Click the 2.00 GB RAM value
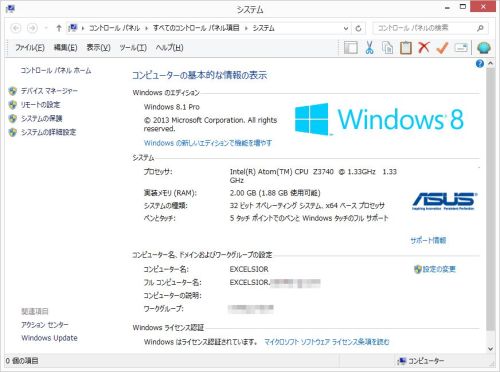The height and width of the screenshot is (372, 500). [x=275, y=193]
